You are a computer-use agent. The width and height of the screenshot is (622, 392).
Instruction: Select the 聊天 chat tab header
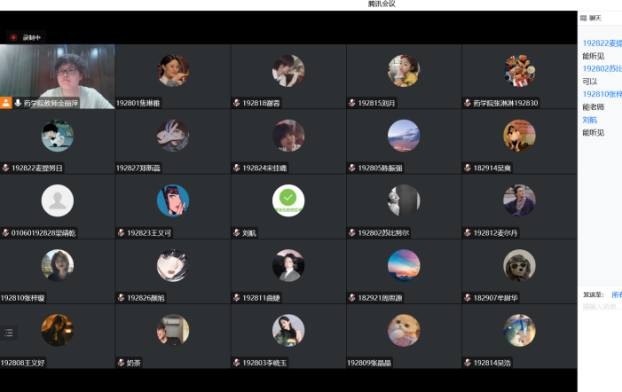click(595, 18)
